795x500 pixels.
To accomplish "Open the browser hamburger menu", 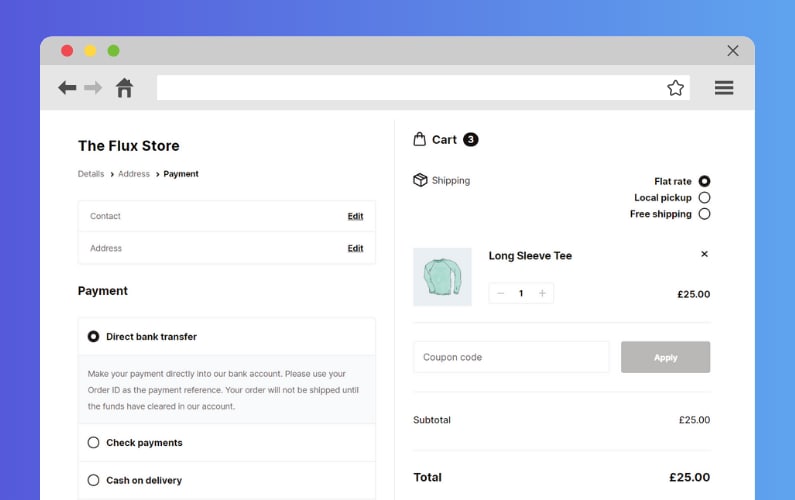I will (x=724, y=88).
